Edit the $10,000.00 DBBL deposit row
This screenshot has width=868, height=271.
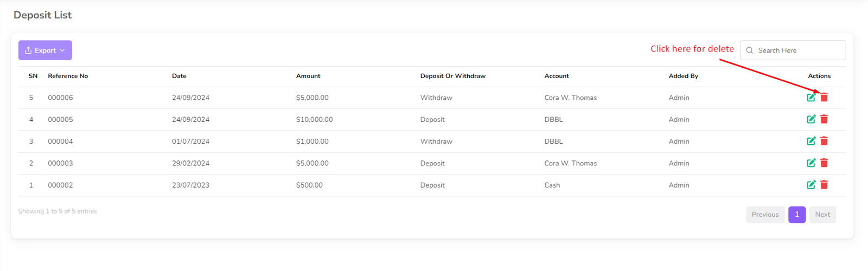pos(810,119)
